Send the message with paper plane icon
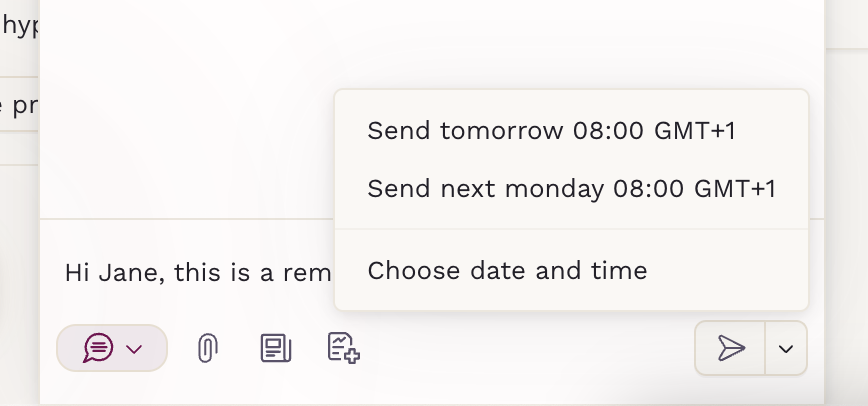The image size is (868, 406). point(730,348)
